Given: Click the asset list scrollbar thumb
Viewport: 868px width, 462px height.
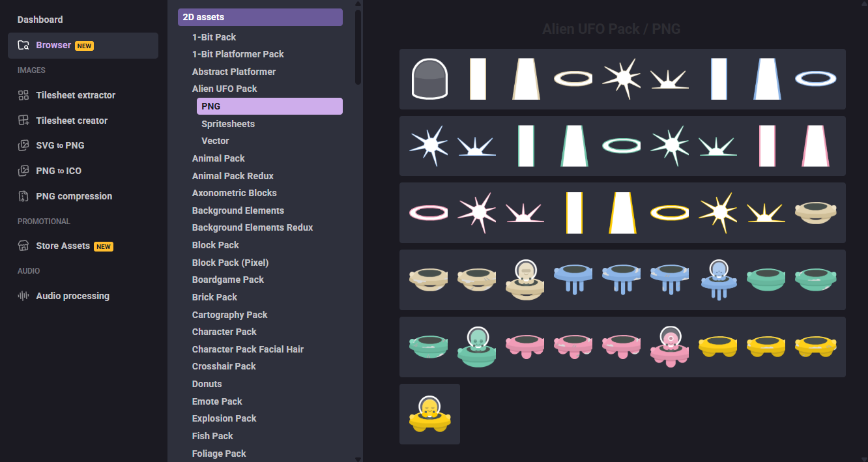Looking at the screenshot, I should pos(358,46).
